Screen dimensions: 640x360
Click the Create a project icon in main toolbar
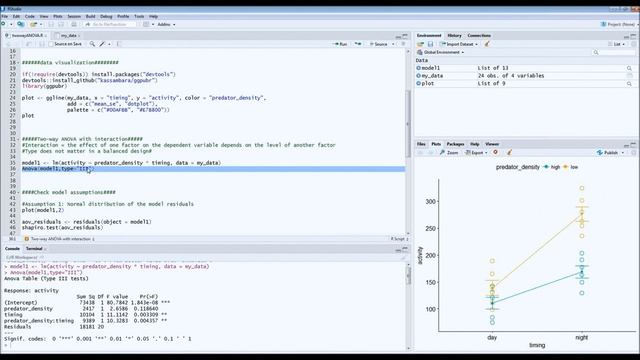(20, 24)
